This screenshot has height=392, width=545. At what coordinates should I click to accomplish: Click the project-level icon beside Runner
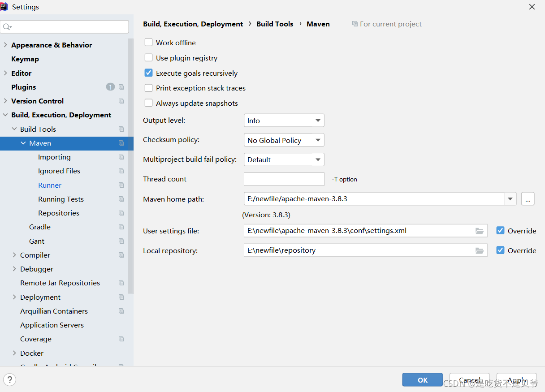tap(121, 185)
